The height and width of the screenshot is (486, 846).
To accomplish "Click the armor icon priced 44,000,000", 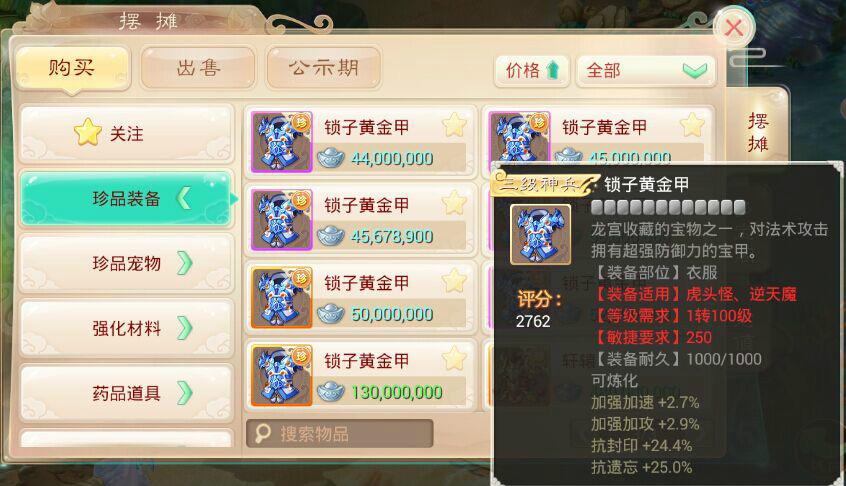I will [282, 142].
